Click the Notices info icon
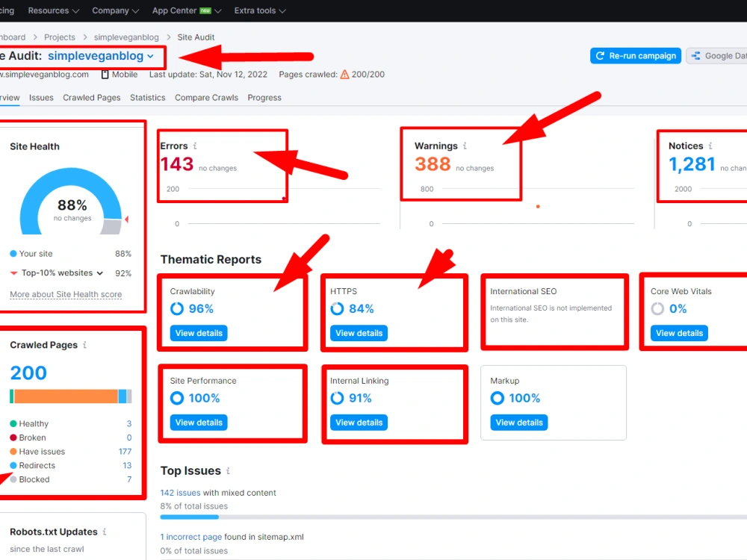Screen dimensions: 747x560 click(710, 146)
